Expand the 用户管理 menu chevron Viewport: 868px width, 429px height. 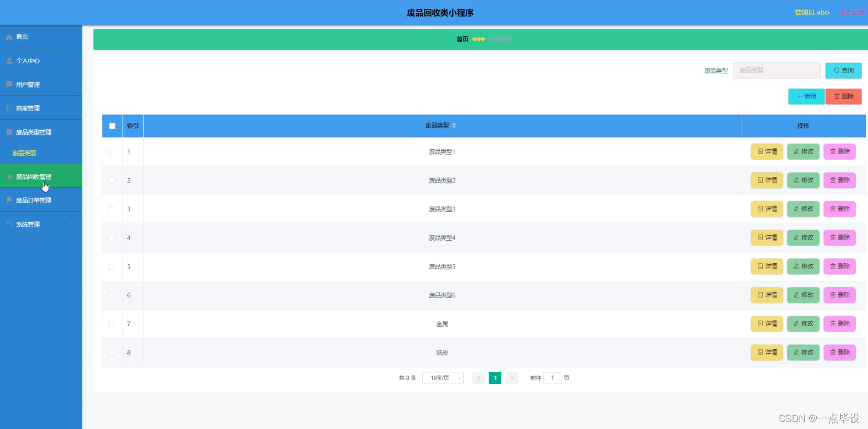pos(72,83)
